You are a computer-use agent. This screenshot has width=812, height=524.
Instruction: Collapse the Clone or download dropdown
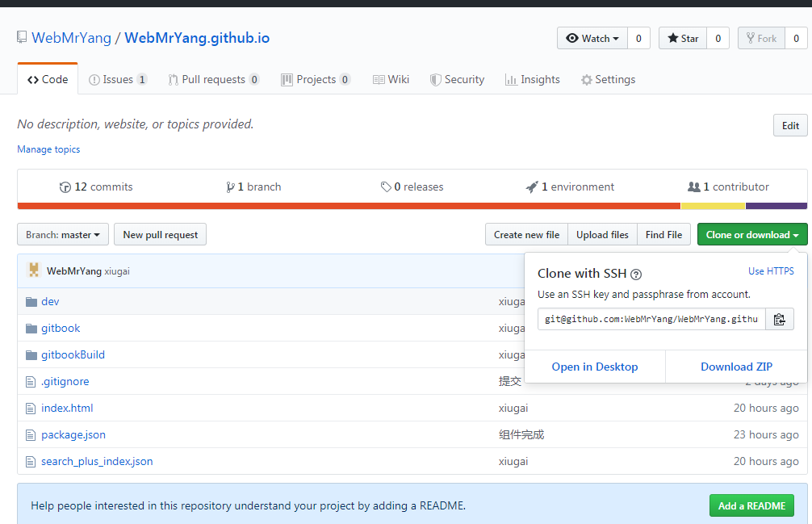tap(751, 234)
